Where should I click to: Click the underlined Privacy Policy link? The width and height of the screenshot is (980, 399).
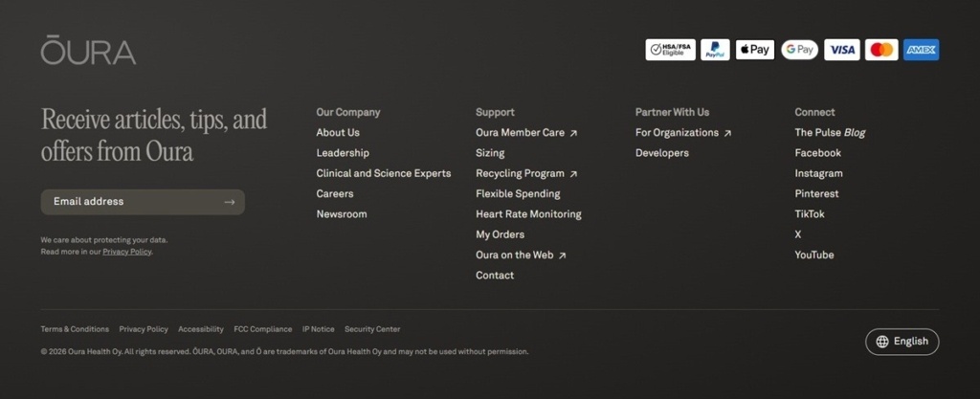(x=127, y=252)
